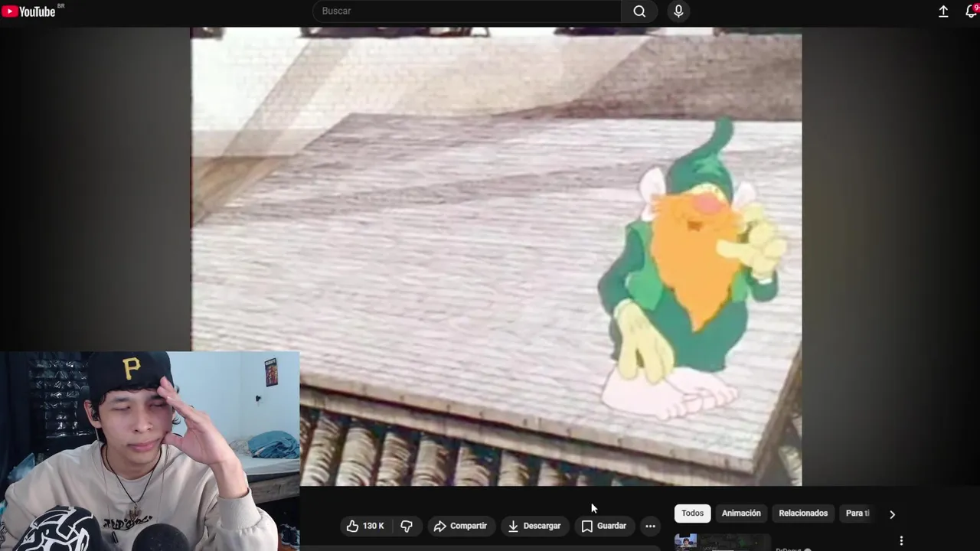Click the magnifying glass search button
The height and width of the screenshot is (551, 980).
point(639,11)
